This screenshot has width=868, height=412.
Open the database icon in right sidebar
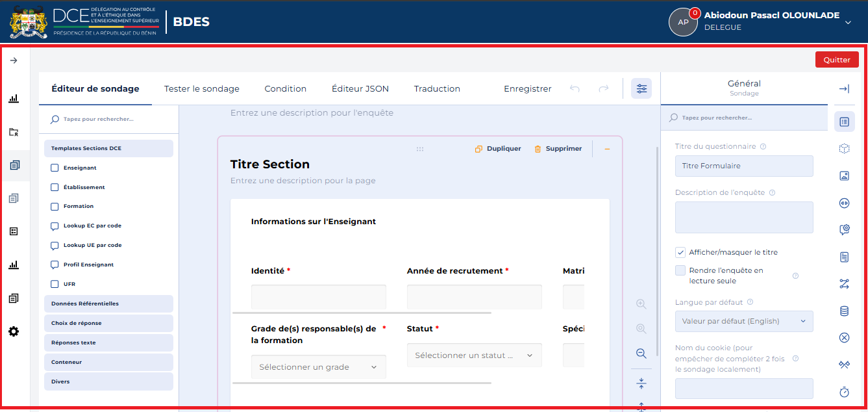tap(844, 311)
